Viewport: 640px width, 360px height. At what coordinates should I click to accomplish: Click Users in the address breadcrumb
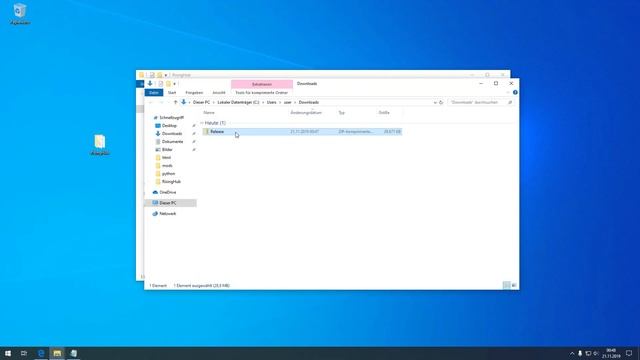click(x=271, y=102)
